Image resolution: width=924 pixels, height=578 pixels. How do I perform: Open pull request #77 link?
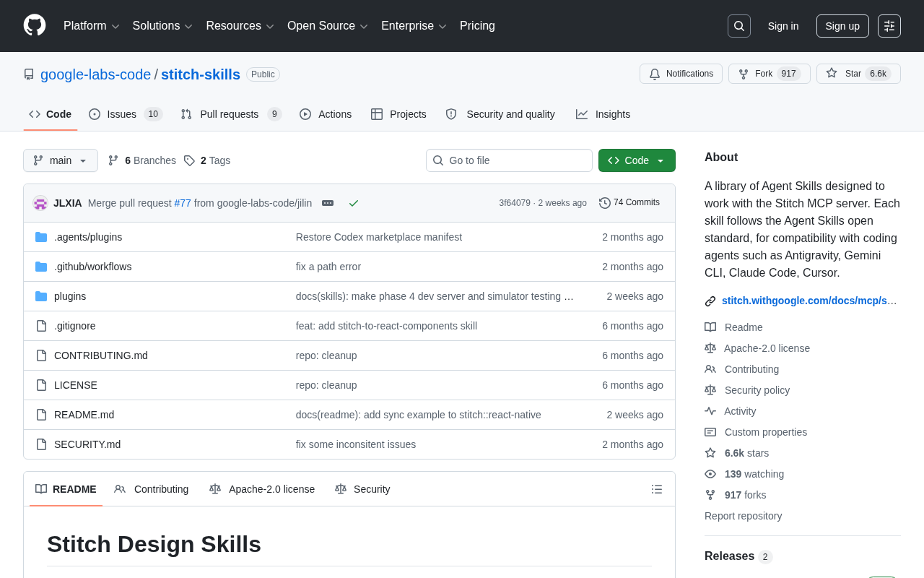[x=183, y=203]
